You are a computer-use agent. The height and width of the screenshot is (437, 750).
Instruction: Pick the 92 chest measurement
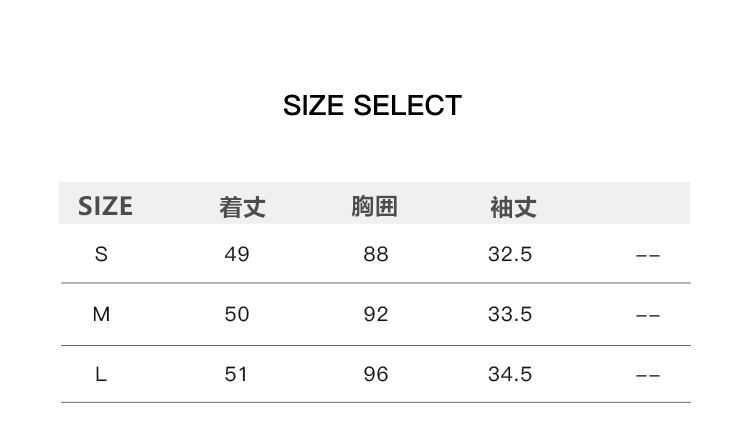click(x=376, y=315)
